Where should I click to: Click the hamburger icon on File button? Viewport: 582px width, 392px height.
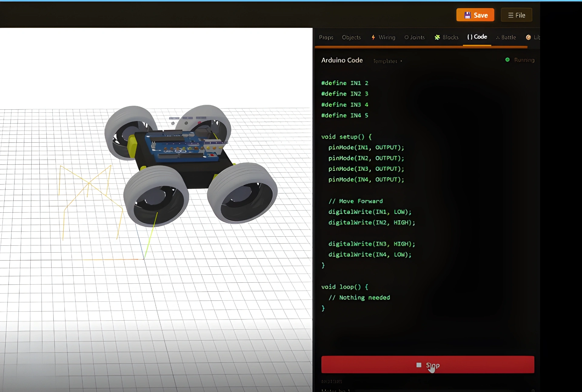point(511,15)
